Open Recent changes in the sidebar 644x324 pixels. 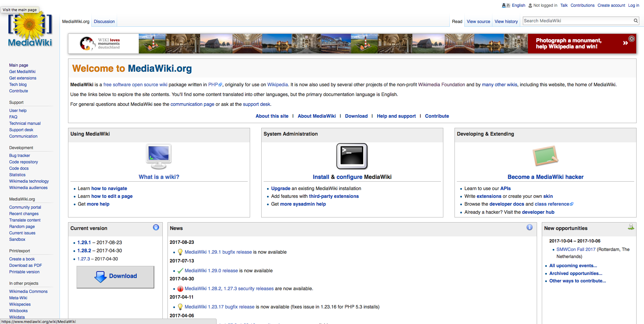(x=24, y=214)
